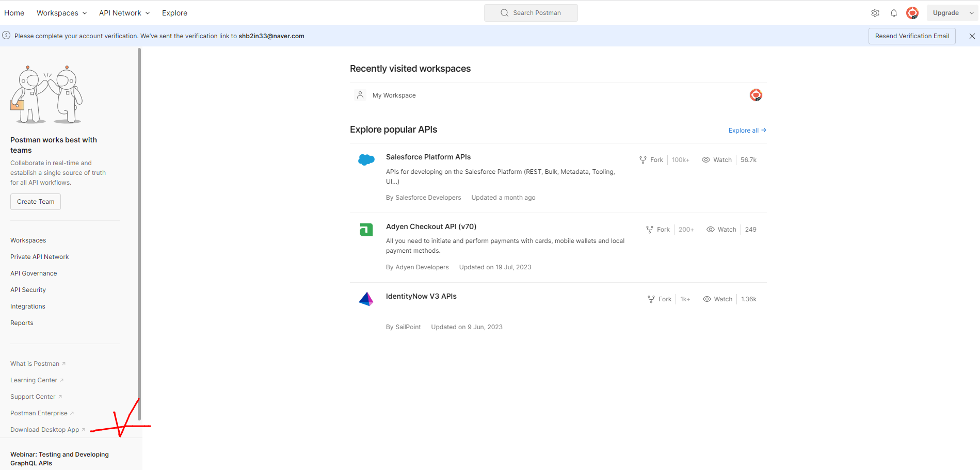Screen dimensions: 980x470
Task: Click Fork icon for Adyen Checkout API
Action: [x=650, y=230]
